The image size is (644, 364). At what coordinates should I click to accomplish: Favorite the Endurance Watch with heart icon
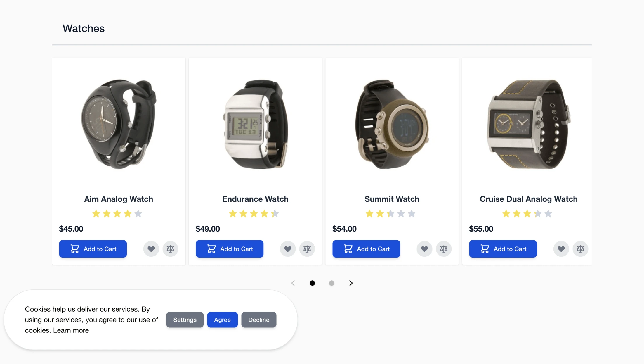[x=288, y=249]
